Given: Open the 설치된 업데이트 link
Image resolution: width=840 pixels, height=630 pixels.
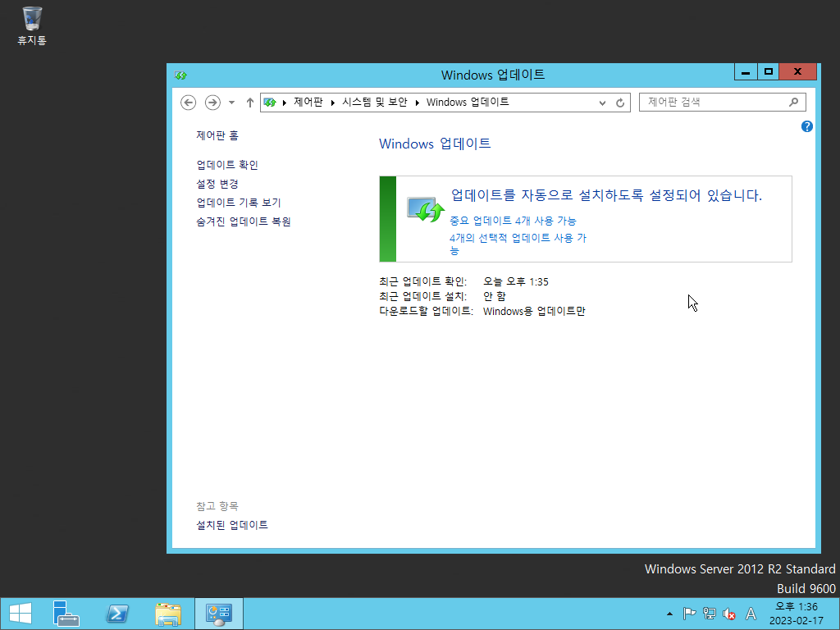Looking at the screenshot, I should tap(232, 525).
